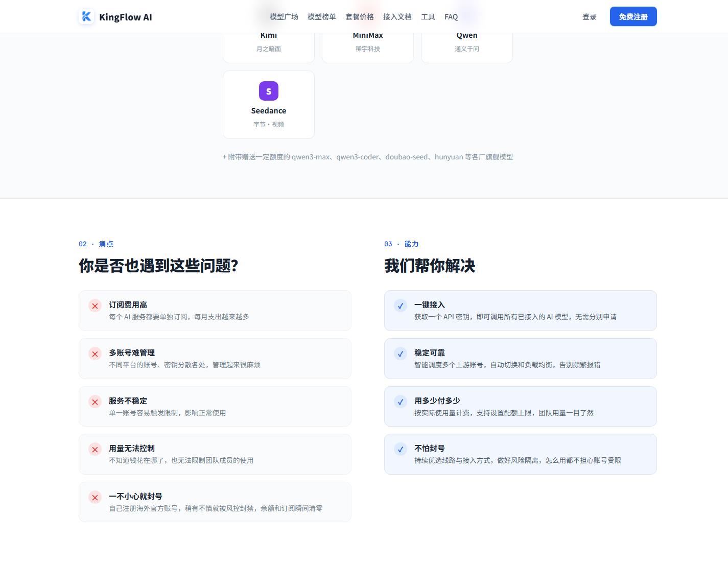The height and width of the screenshot is (562, 728).
Task: Click the checkmark icon beside 一键接入
Action: (x=401, y=306)
